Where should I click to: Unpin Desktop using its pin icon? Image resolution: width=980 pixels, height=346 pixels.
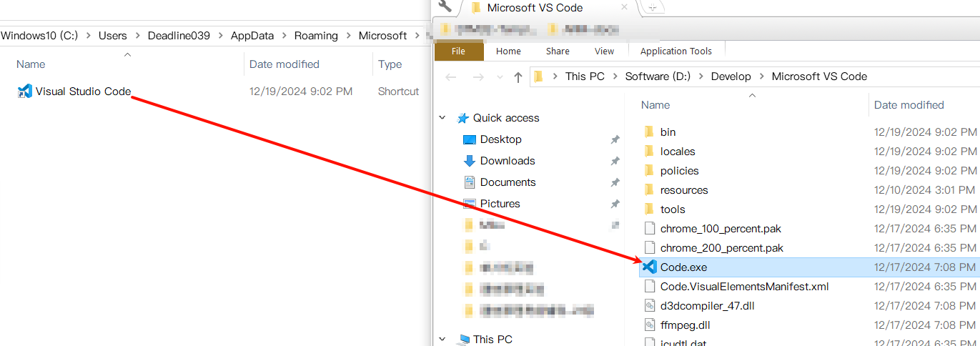coord(615,139)
